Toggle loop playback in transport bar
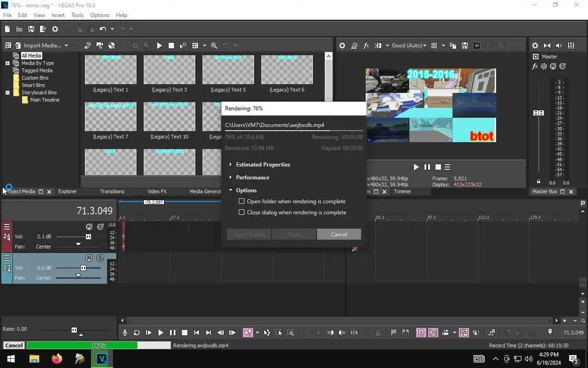This screenshot has width=588, height=368. (137, 333)
